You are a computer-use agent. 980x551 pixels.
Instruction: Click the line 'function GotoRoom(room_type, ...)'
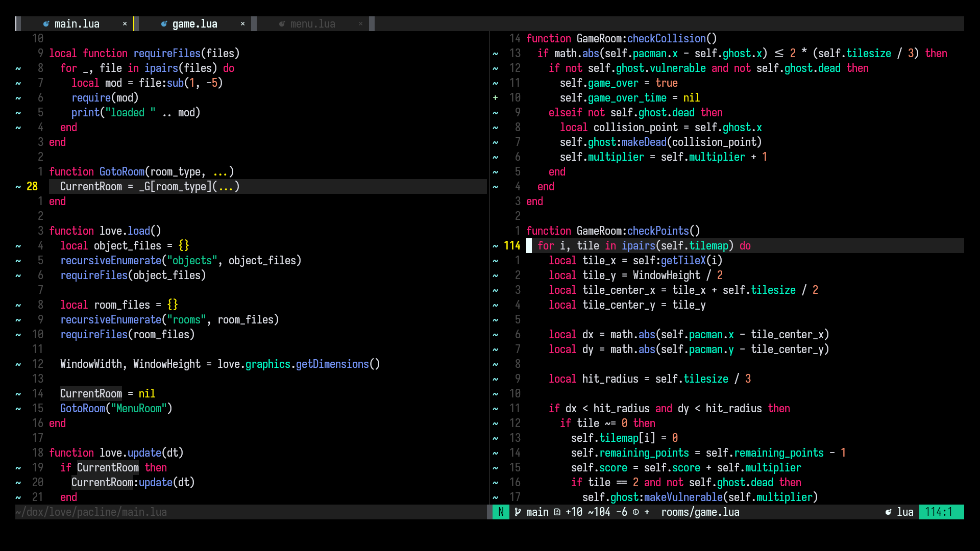click(x=142, y=172)
